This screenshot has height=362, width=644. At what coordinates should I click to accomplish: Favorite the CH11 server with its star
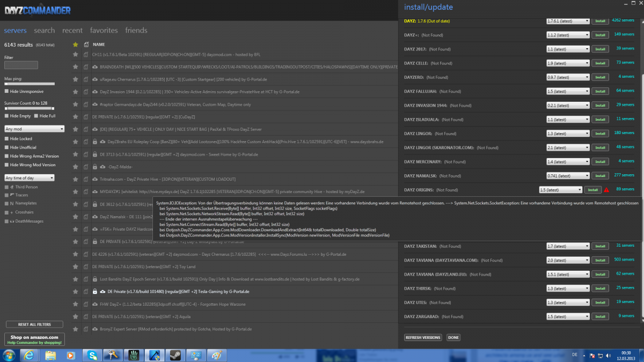[x=76, y=55]
